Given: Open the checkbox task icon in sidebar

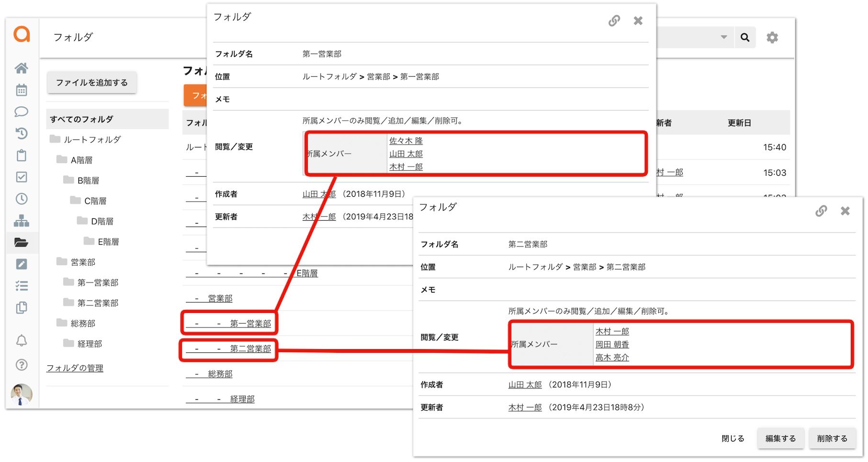Looking at the screenshot, I should point(22,177).
